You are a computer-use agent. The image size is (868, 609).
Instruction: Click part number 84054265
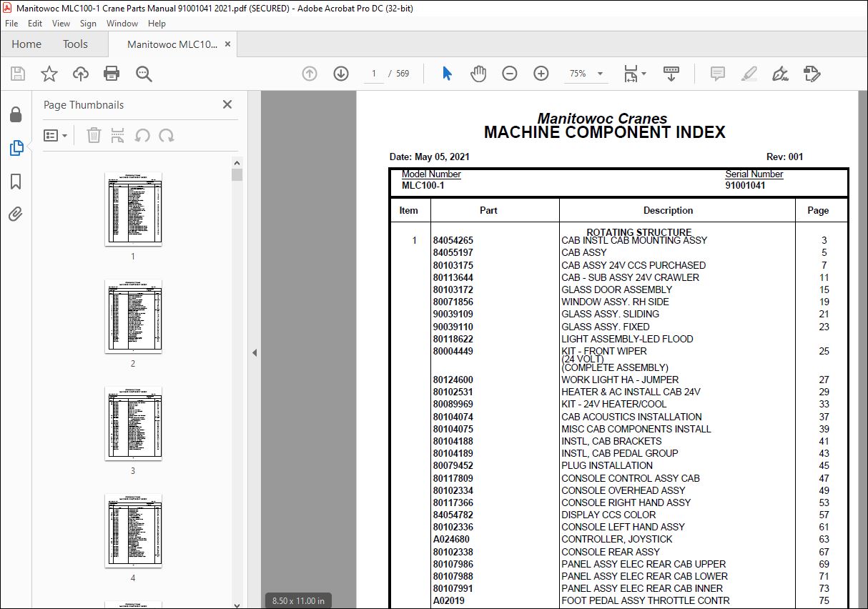point(453,241)
